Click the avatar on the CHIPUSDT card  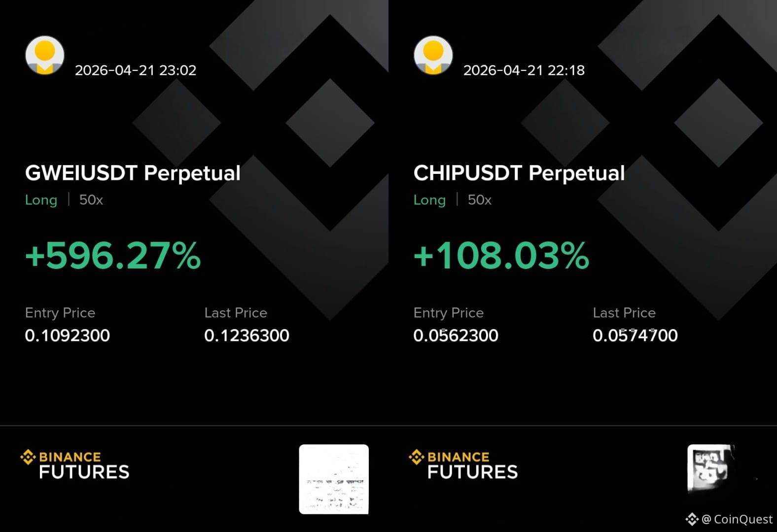[x=433, y=55]
